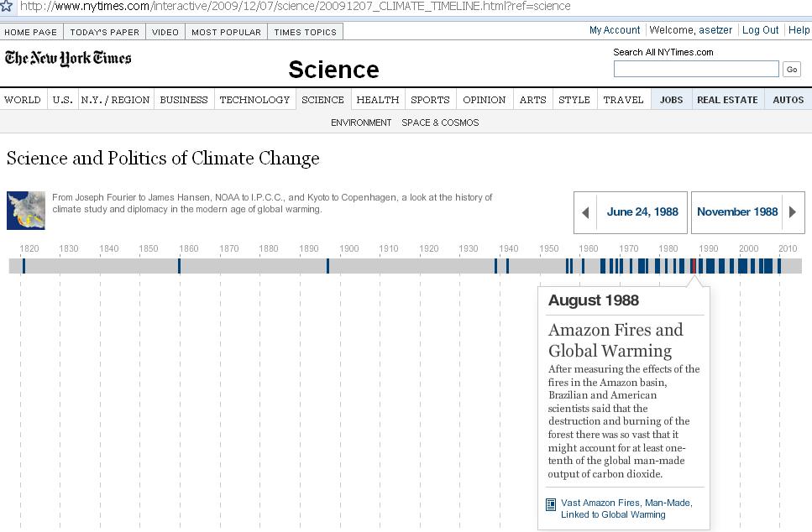Open the VIDEO tab
The width and height of the screenshot is (812, 532).
[x=165, y=32]
